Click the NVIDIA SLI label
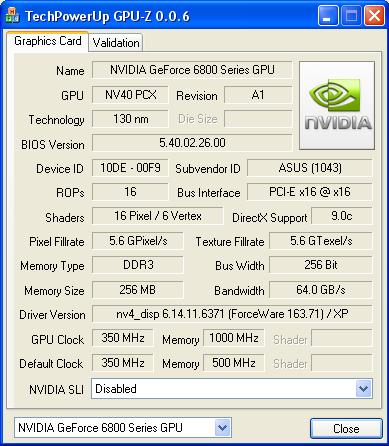The height and width of the screenshot is (446, 389). (56, 389)
